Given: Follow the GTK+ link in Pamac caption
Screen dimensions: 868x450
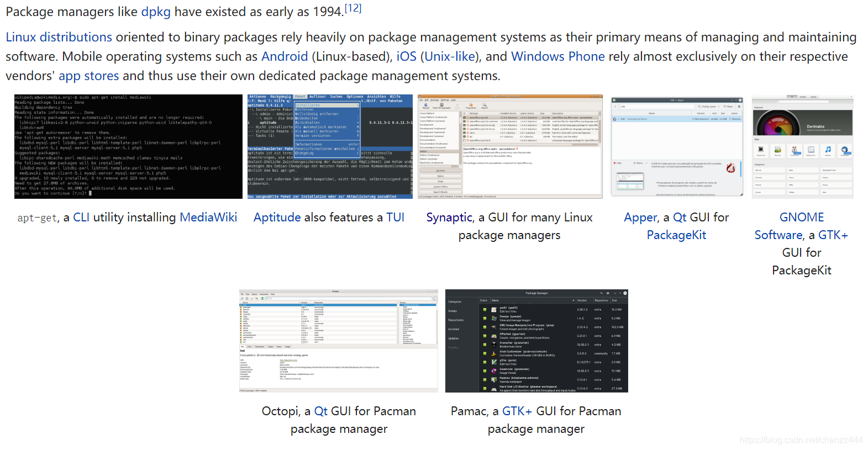Looking at the screenshot, I should click(517, 411).
